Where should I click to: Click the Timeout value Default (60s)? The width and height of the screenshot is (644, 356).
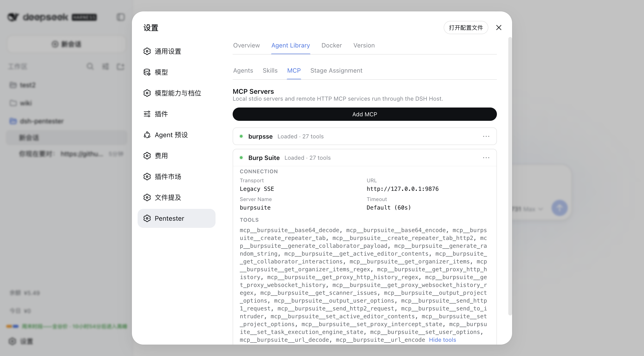click(389, 208)
